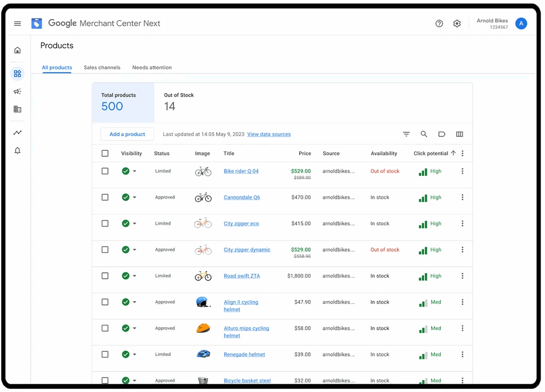The image size is (545, 392).
Task: Expand visibility dropdown for Align II helmet
Action: pyautogui.click(x=135, y=302)
